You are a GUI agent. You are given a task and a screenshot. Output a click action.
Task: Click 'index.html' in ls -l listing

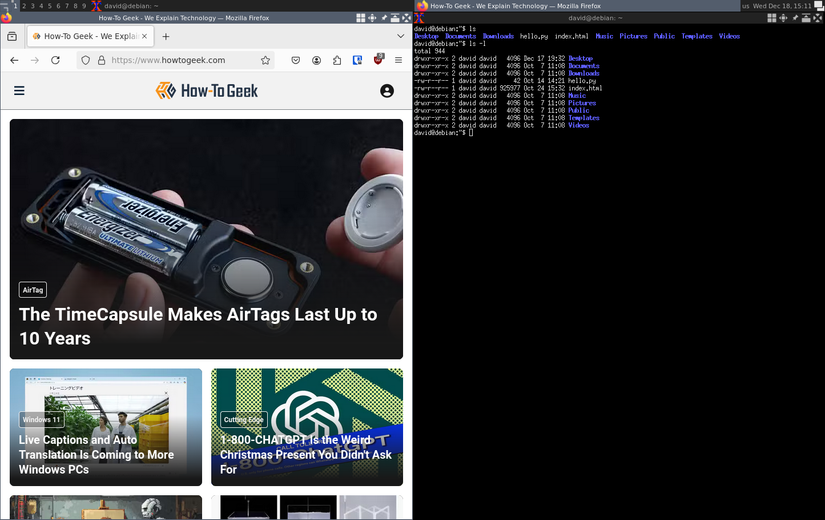click(585, 88)
